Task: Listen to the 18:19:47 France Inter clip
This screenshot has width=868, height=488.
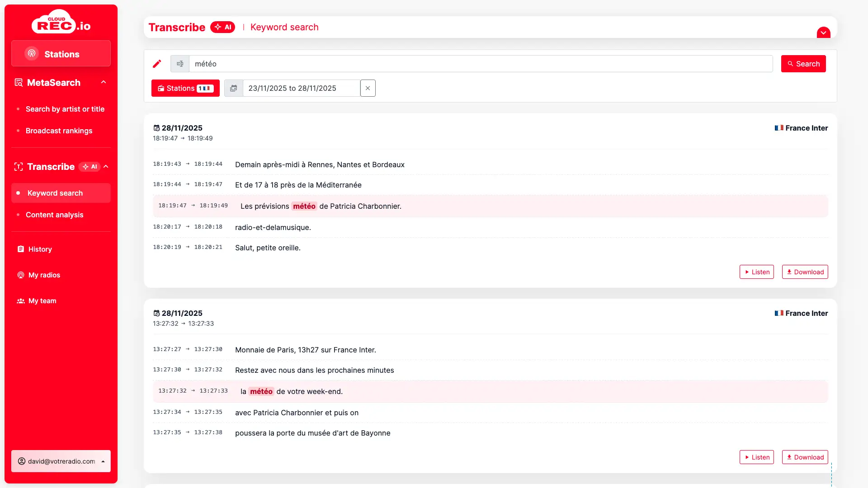Action: coord(756,272)
